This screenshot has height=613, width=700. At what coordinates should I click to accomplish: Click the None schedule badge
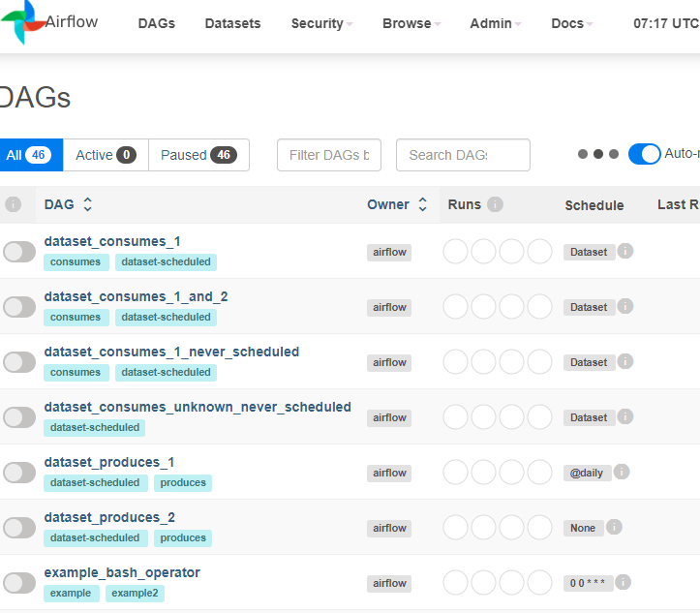pos(583,528)
